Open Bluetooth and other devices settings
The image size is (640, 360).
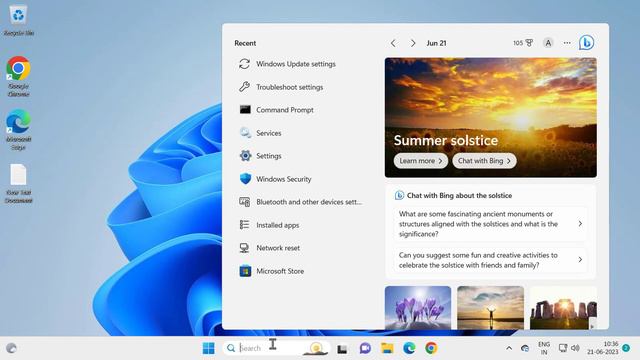tap(300, 202)
